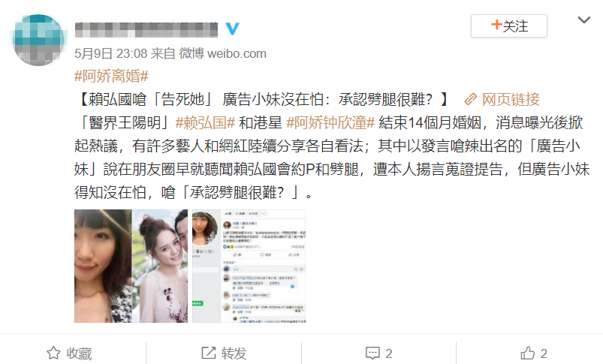Screen dimensions: 603x364
Task: Click the repost share arrow icon
Action: (x=209, y=353)
